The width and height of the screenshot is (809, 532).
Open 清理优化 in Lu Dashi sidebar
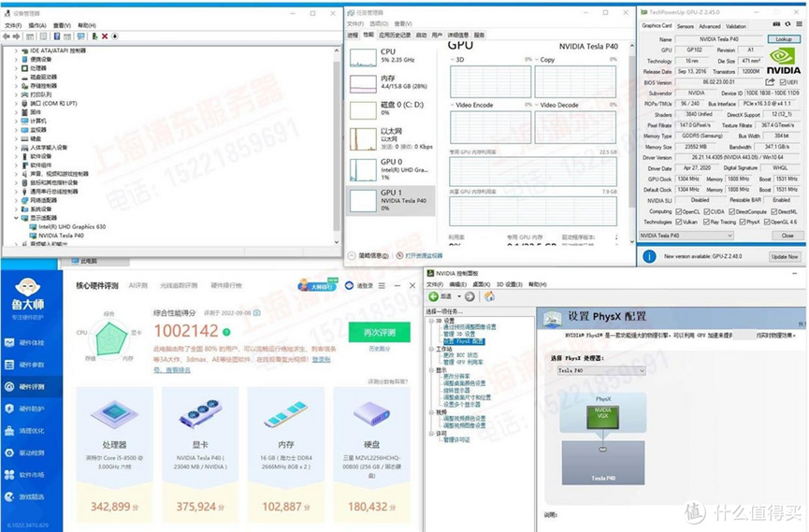pos(25,431)
